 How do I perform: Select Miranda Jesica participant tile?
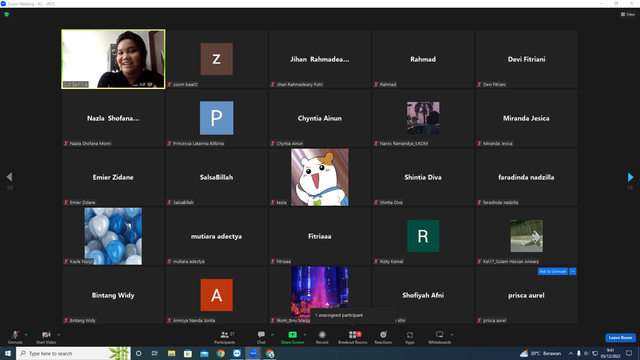click(526, 118)
